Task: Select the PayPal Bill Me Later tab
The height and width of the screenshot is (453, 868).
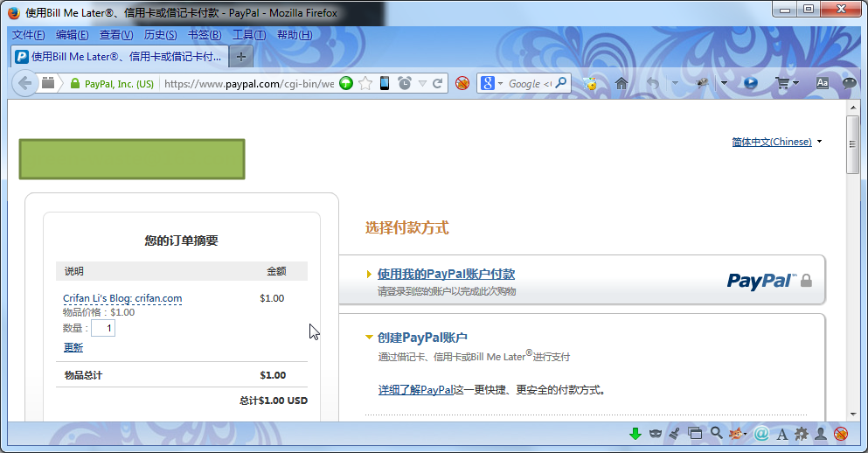Action: point(120,57)
